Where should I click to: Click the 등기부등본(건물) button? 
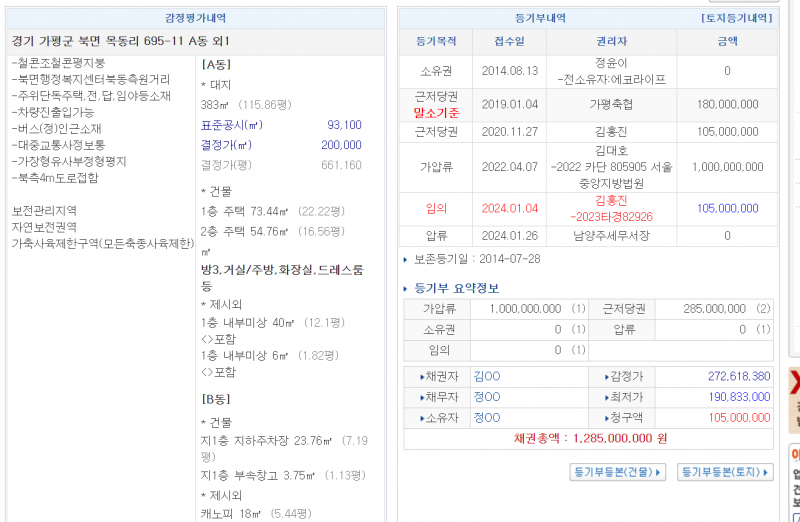coord(617,472)
